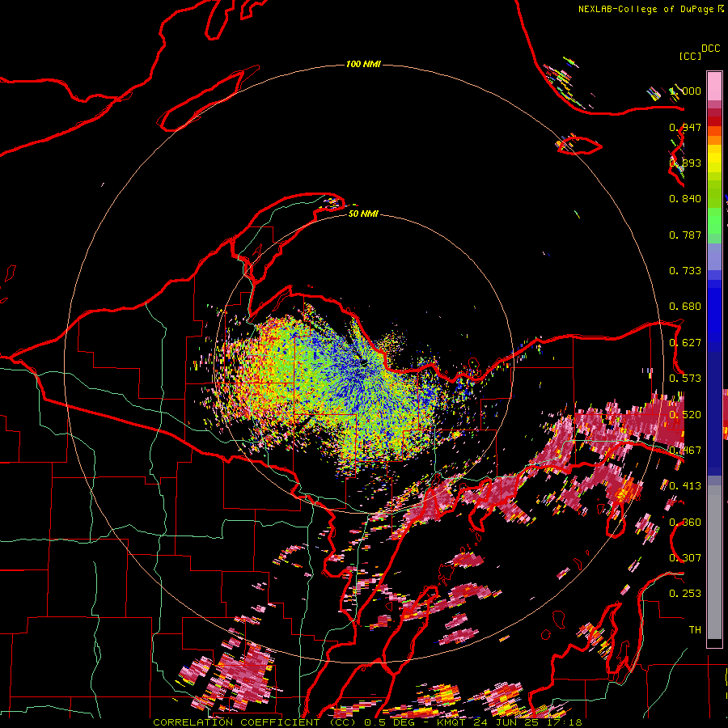This screenshot has width=728, height=728.
Task: Click the 0.893 scale value
Action: (685, 163)
